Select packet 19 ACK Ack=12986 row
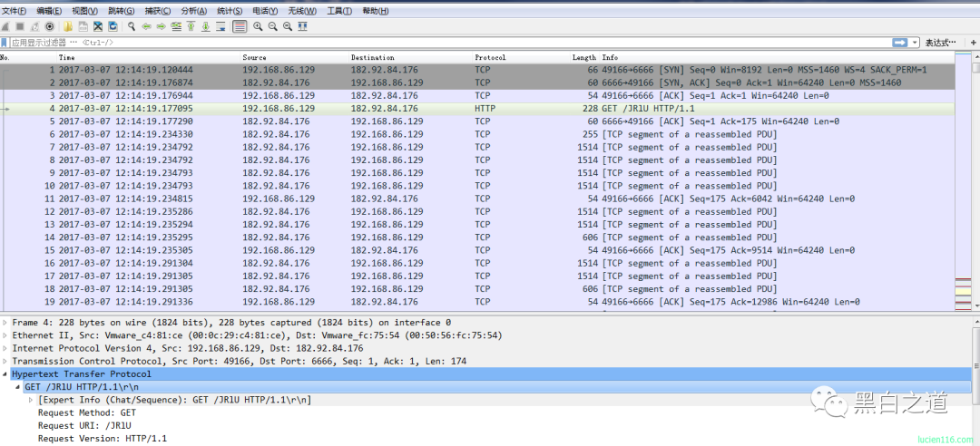The width and height of the screenshot is (980, 446). click(477, 302)
